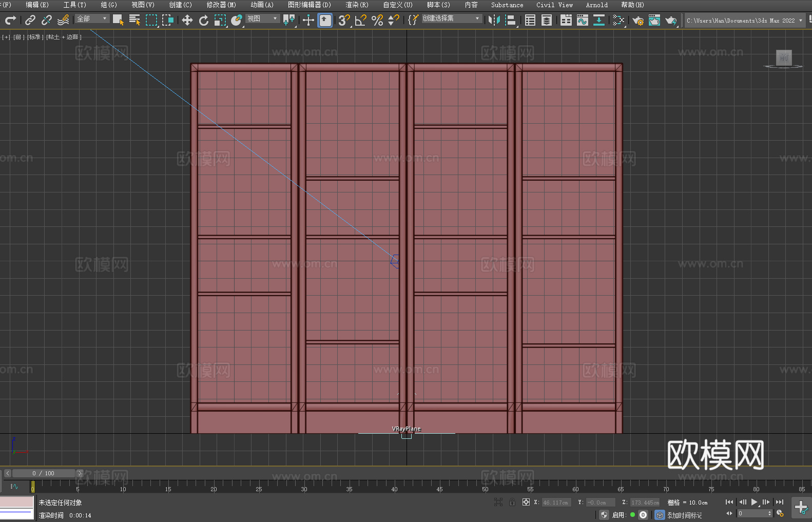Screen dimensions: 812x522
Task: Toggle the Percent Snap button
Action: click(x=377, y=20)
